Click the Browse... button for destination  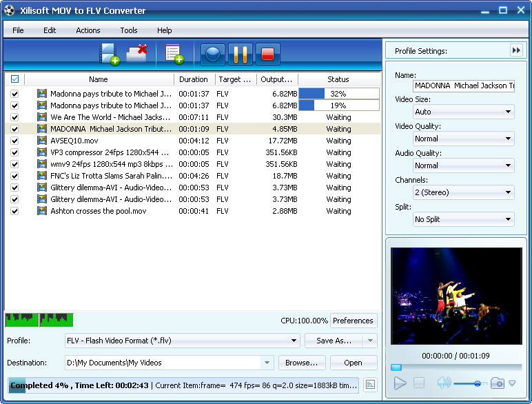302,363
